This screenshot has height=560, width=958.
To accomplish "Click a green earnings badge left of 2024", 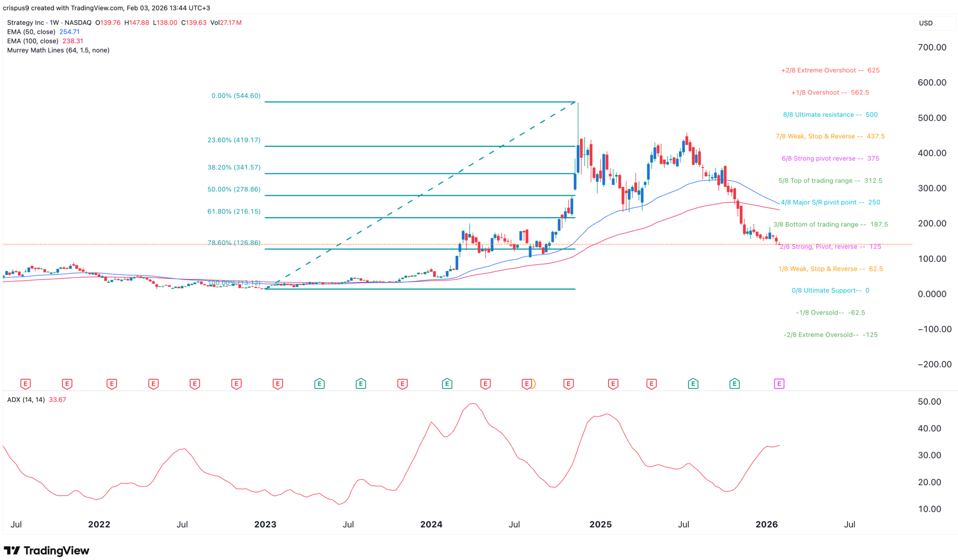I will click(360, 384).
